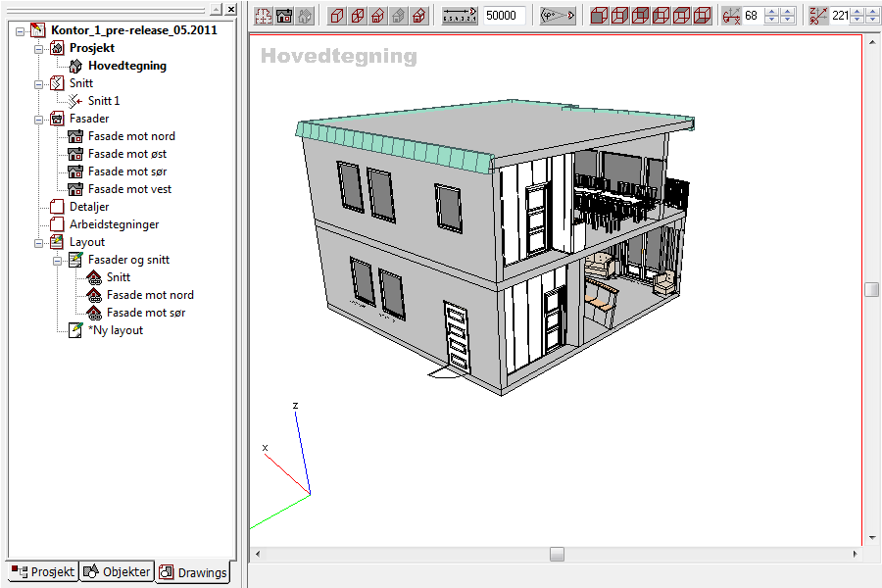Switch to the Objekter bottom tab
Viewport: 882px width, 588px height.
(x=117, y=571)
